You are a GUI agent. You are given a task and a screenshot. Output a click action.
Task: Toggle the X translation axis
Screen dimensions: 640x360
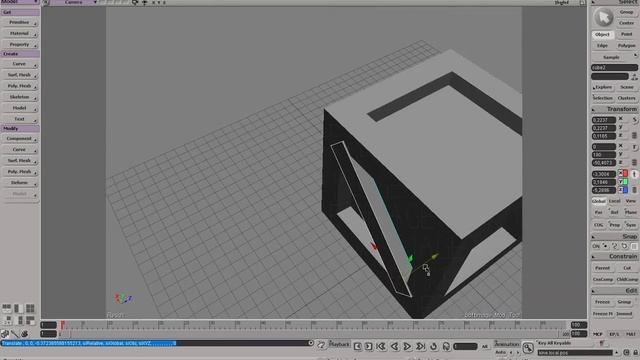click(623, 173)
